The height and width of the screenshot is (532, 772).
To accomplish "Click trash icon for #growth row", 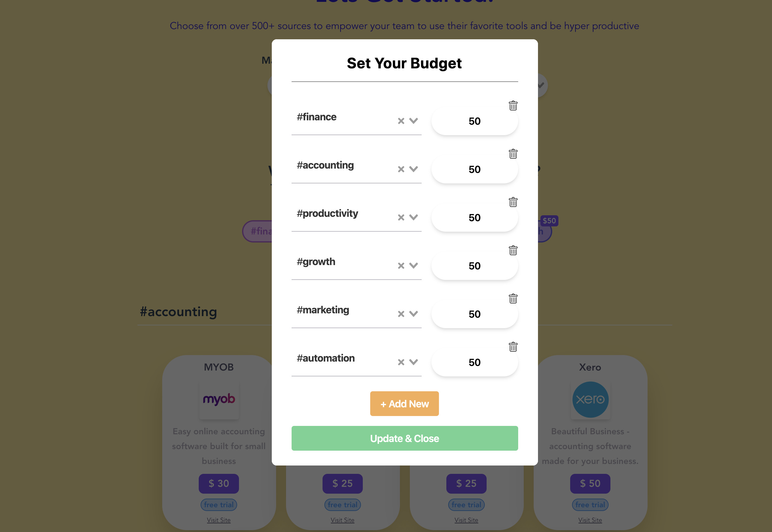I will 513,250.
